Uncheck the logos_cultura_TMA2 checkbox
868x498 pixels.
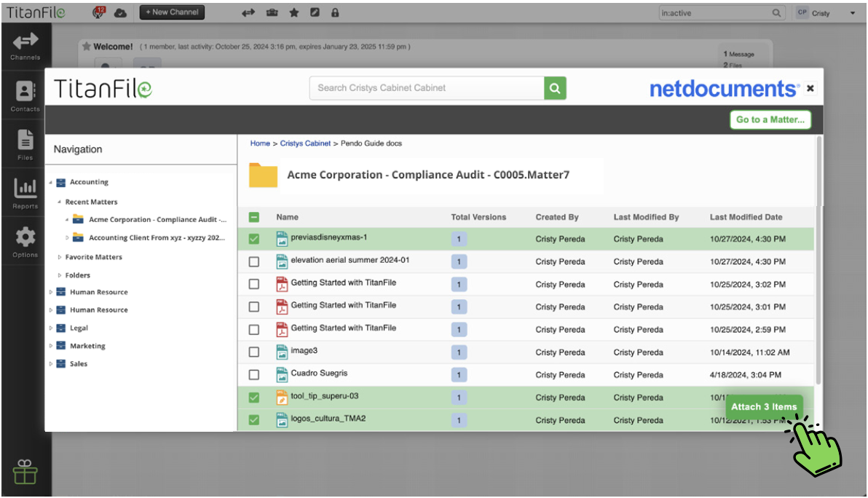pyautogui.click(x=254, y=421)
